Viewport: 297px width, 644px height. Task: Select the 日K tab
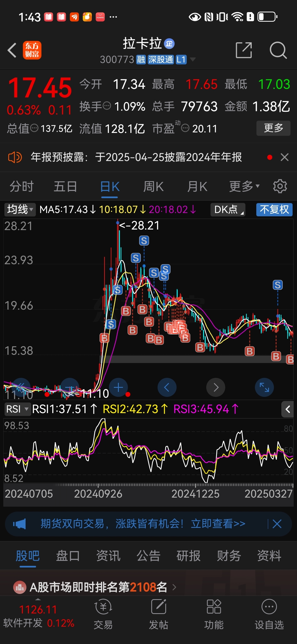coord(109,186)
